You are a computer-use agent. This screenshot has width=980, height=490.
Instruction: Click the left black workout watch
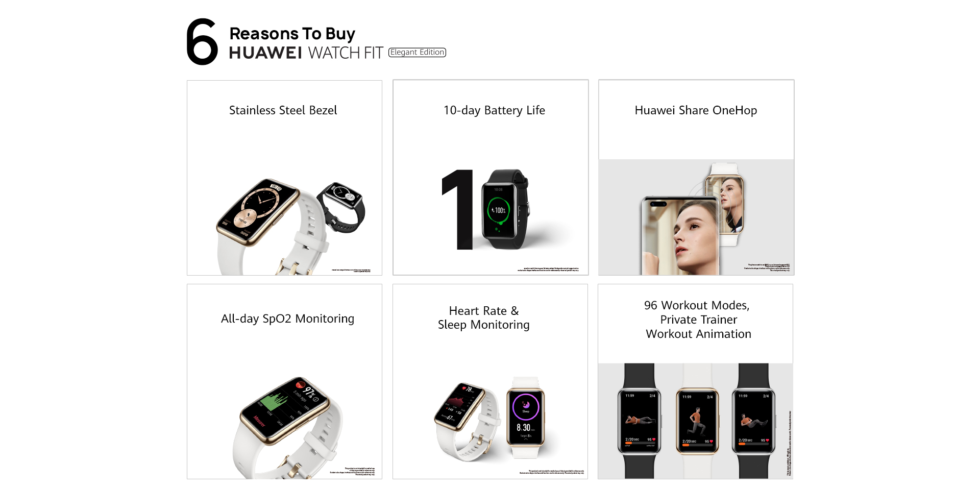tap(640, 421)
